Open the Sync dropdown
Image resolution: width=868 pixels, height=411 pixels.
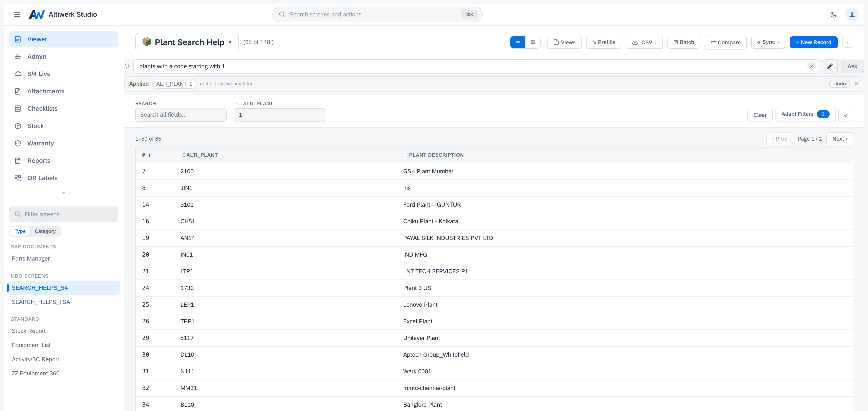click(x=768, y=42)
